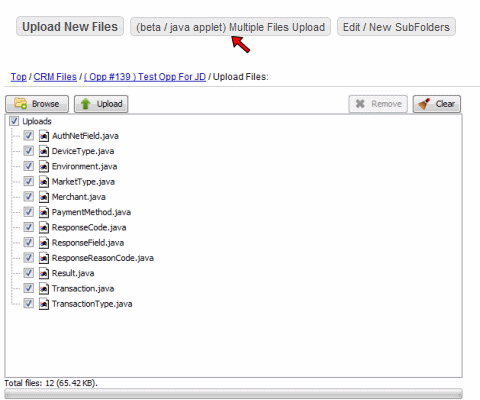Viewport: 480px width, 400px height.
Task: Open the CRM Files breadcrumb link
Action: tap(55, 77)
